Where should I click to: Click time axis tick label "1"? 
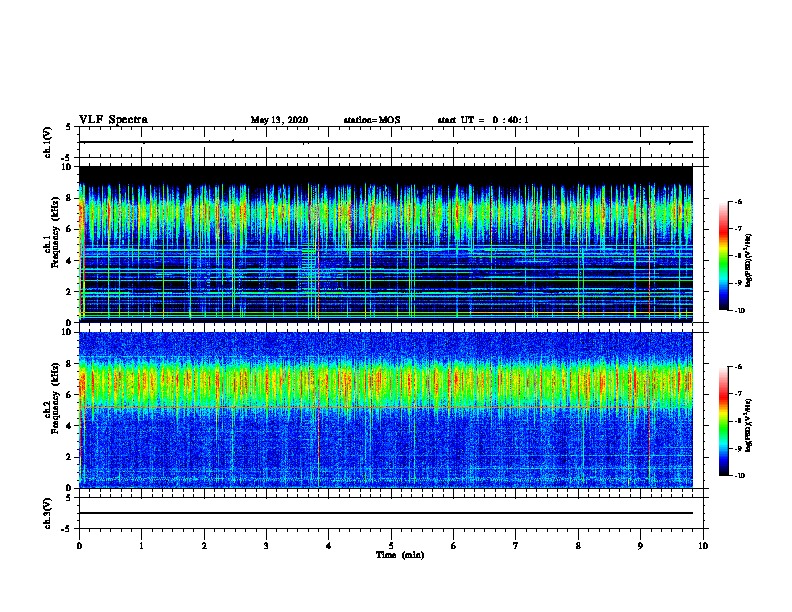tap(141, 546)
